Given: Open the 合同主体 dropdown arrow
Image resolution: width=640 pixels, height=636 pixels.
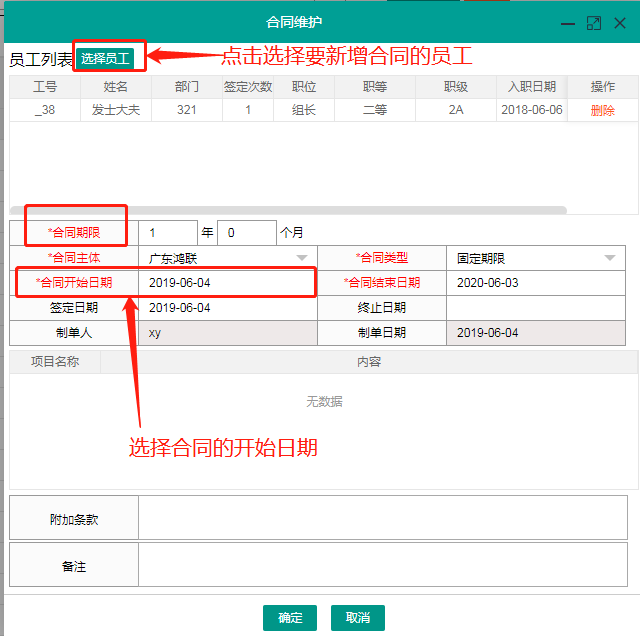Looking at the screenshot, I should tap(302, 258).
